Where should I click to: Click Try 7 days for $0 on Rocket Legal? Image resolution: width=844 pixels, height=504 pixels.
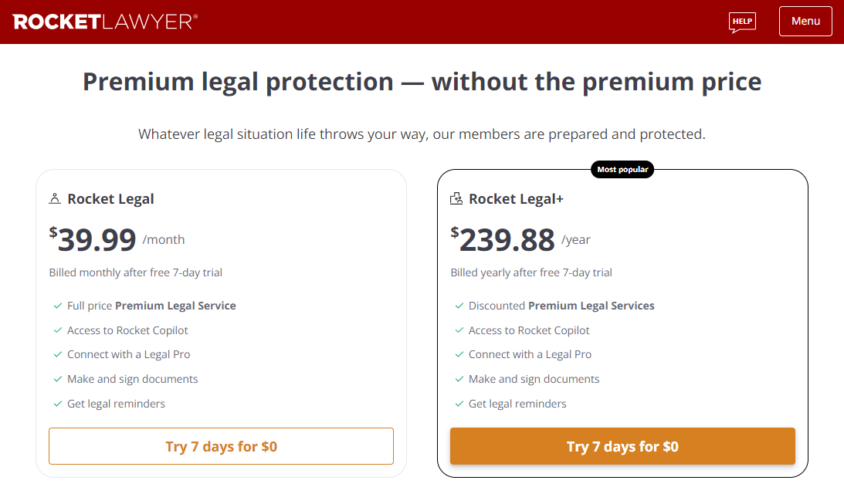(x=221, y=446)
